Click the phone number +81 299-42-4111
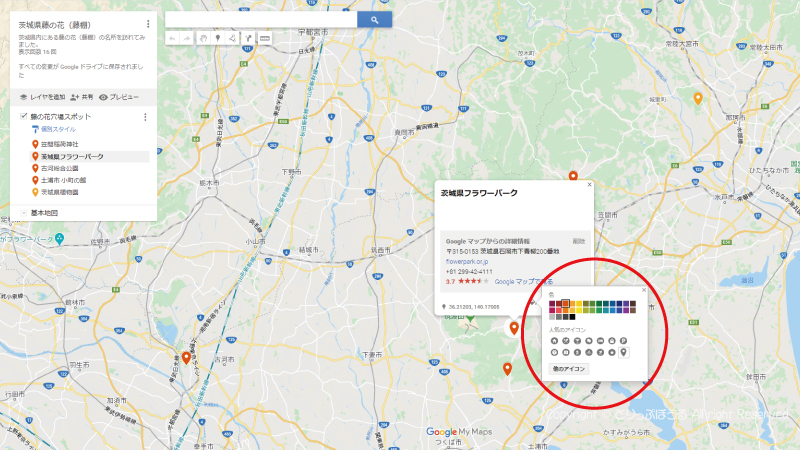 [469, 272]
